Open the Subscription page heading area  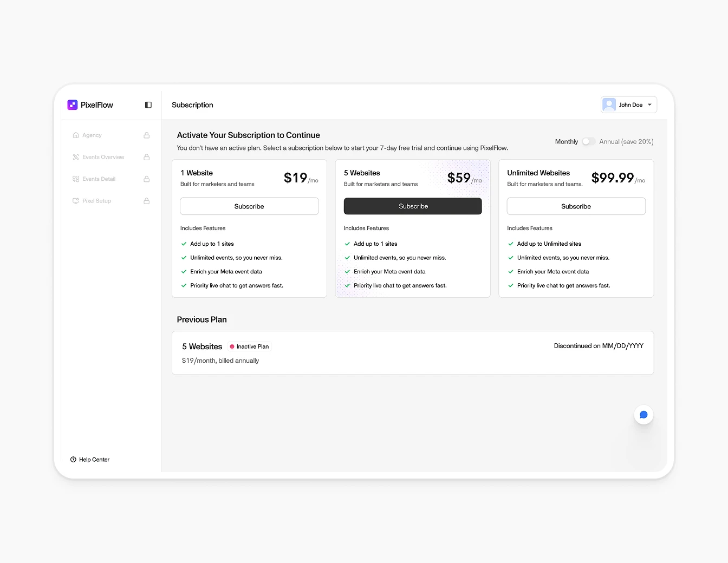(x=192, y=104)
